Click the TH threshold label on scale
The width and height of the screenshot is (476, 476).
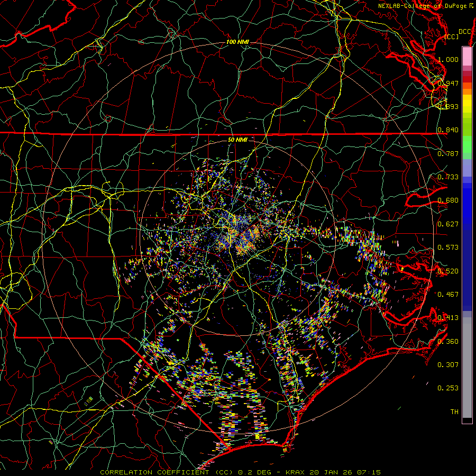tap(454, 411)
